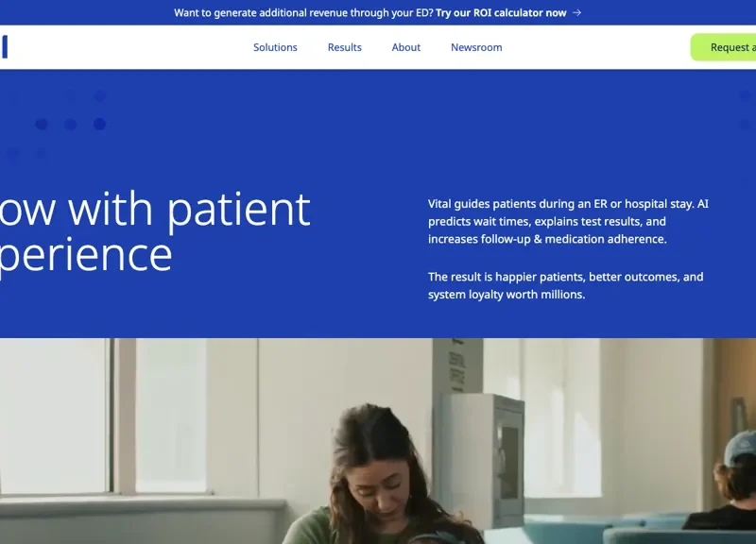Click the Vital logo in the header

click(4, 47)
